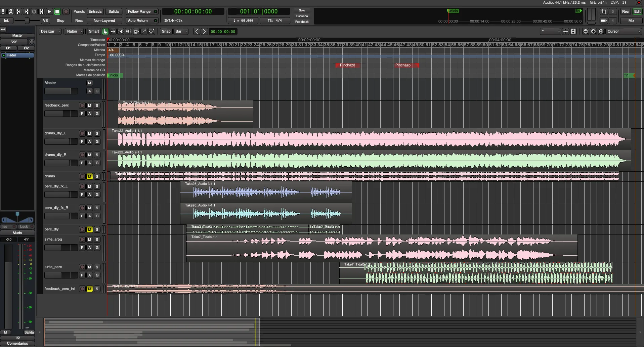Switch to the Mix tab
Screen dimensions: 644x347
[631, 20]
